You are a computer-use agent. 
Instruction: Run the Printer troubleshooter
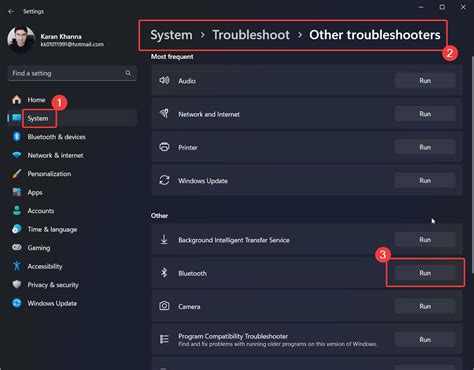(x=425, y=147)
